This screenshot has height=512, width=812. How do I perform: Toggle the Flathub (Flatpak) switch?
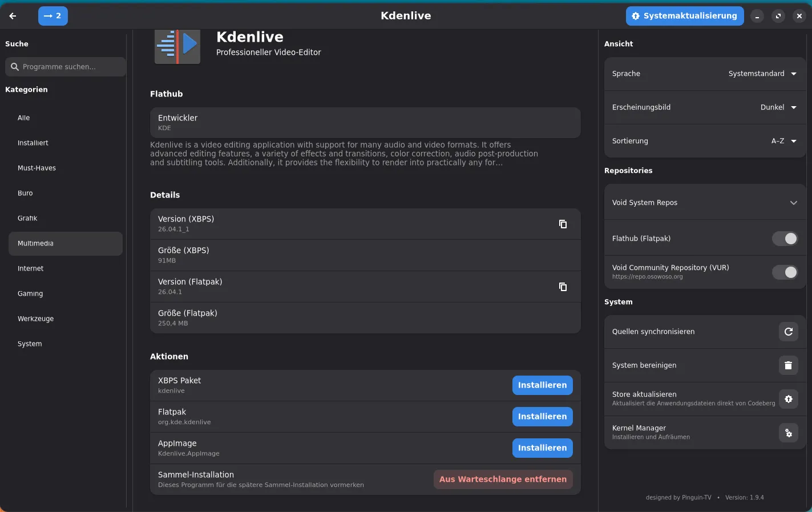coord(785,239)
